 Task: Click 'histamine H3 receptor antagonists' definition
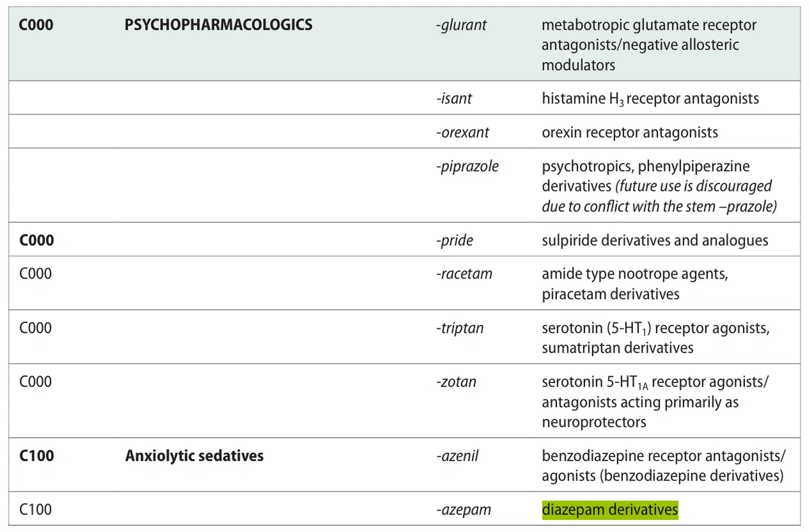point(650,99)
